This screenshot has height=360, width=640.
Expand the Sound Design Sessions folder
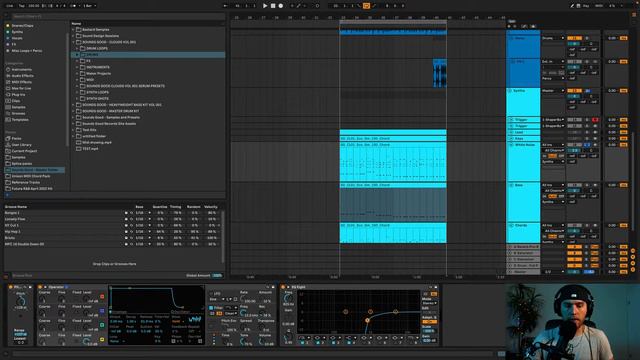coord(74,36)
